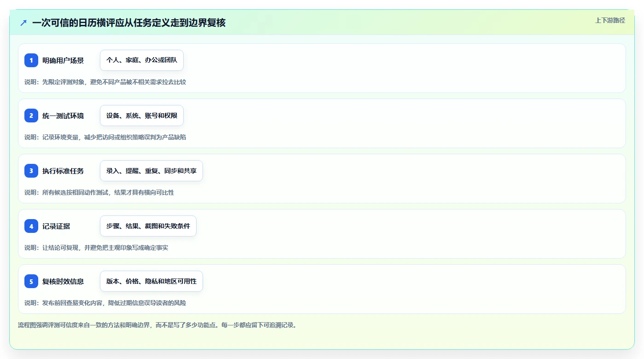The image size is (644, 359).
Task: Click the heading 一次可信的日历横评应从任务定义走到边界复核
Action: [129, 23]
